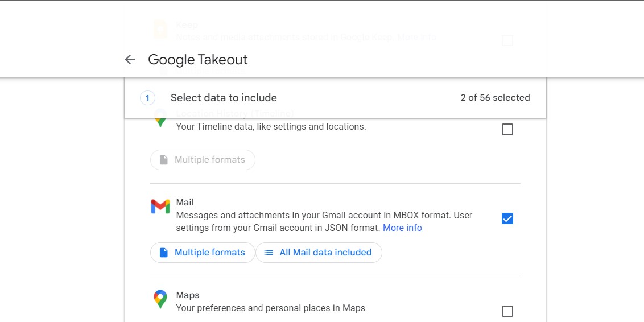
Task: Tick the Maps checkbox
Action: (507, 311)
